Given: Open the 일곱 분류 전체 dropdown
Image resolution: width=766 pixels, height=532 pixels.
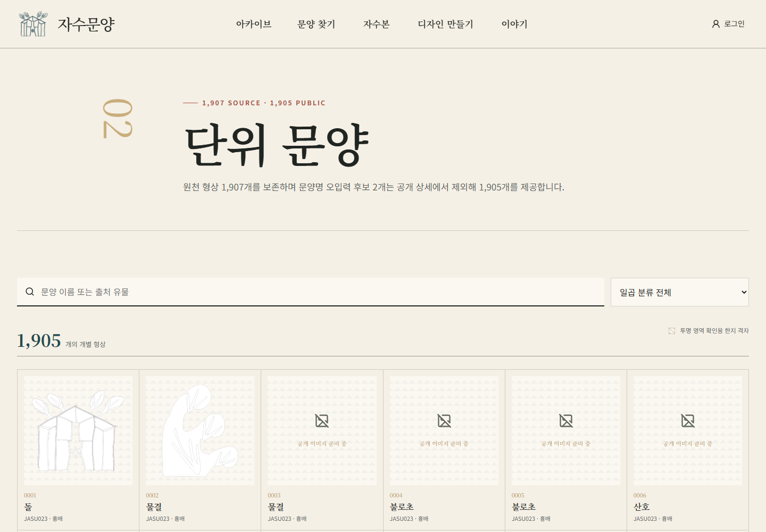Looking at the screenshot, I should pos(680,292).
